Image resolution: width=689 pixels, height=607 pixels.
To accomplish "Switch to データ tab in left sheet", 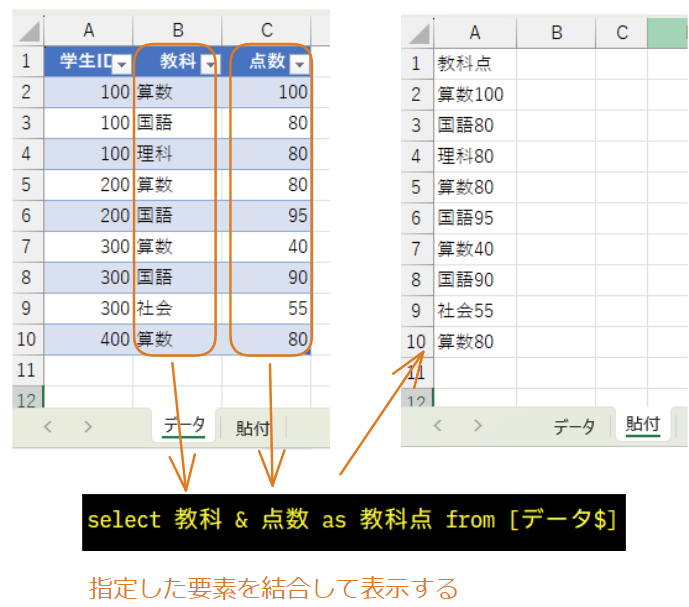I will pos(184,425).
